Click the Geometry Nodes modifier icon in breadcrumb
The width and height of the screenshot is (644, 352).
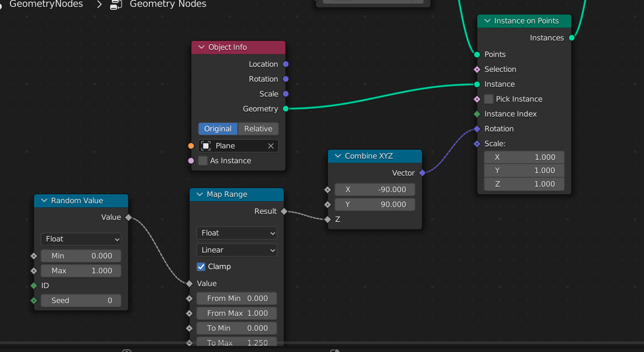116,4
